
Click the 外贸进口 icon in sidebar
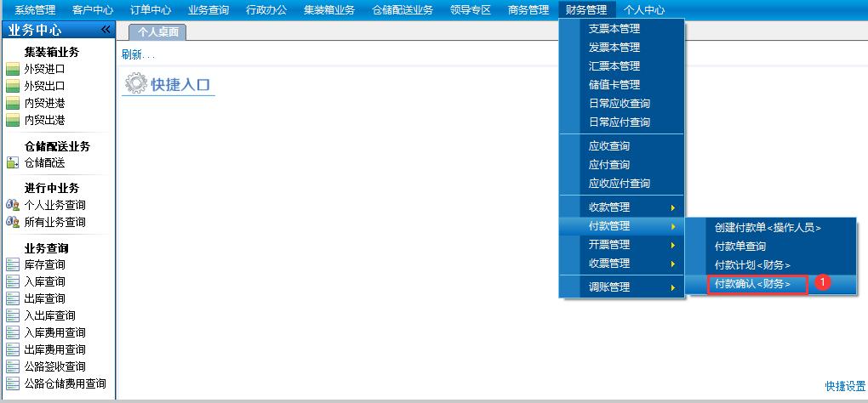coord(12,69)
